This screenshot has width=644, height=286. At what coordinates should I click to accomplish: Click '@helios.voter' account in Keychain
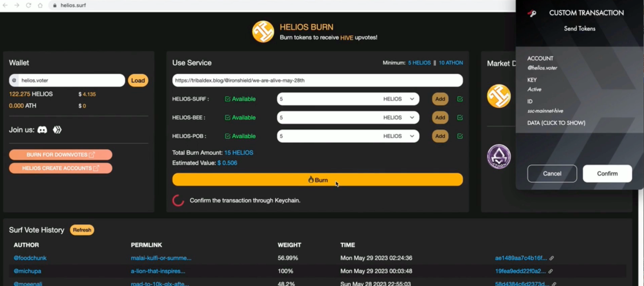pyautogui.click(x=542, y=68)
